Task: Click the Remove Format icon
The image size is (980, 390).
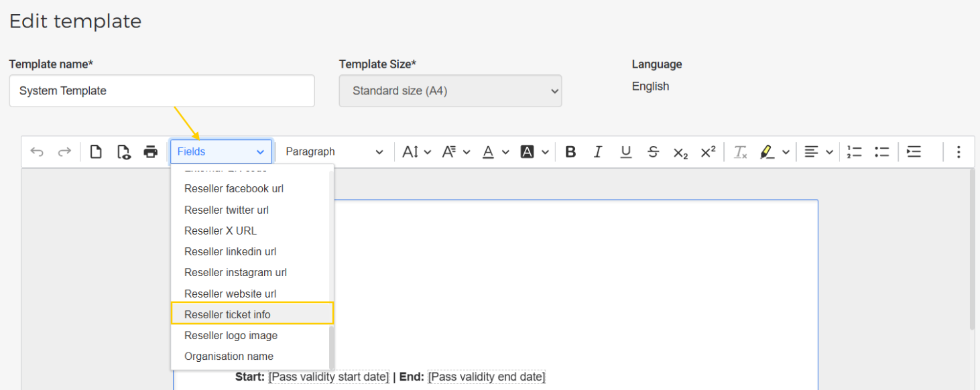Action: tap(740, 152)
